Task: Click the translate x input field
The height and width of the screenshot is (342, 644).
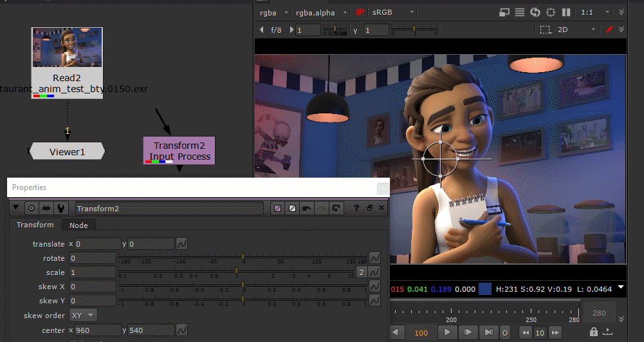Action: point(98,244)
